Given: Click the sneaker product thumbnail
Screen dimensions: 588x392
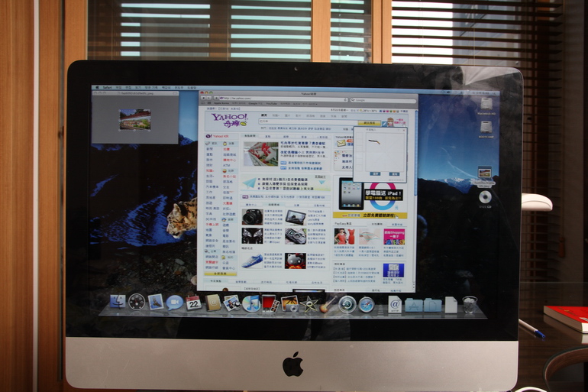Looking at the screenshot, I should 252,261.
